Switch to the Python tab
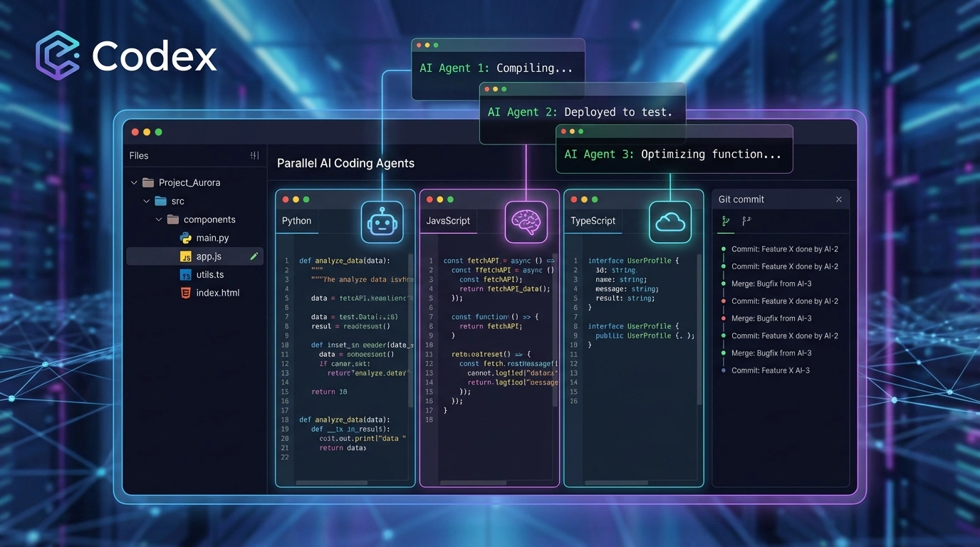The height and width of the screenshot is (547, 980). (297, 221)
